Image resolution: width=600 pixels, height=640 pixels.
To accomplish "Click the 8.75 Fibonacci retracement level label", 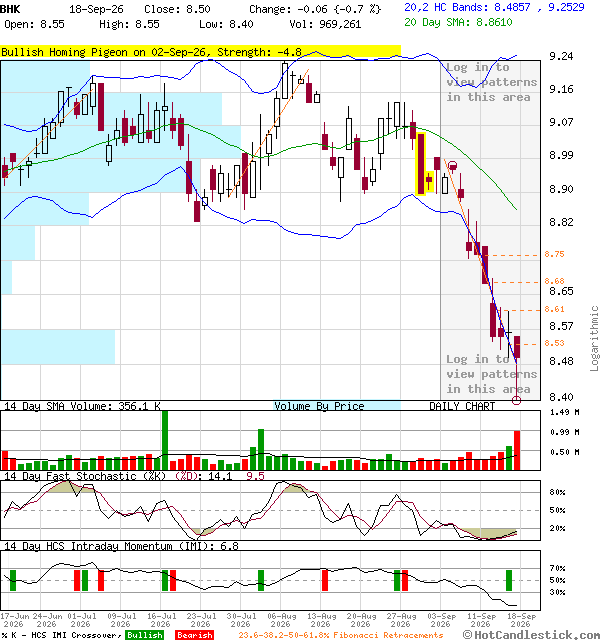I will 554,254.
